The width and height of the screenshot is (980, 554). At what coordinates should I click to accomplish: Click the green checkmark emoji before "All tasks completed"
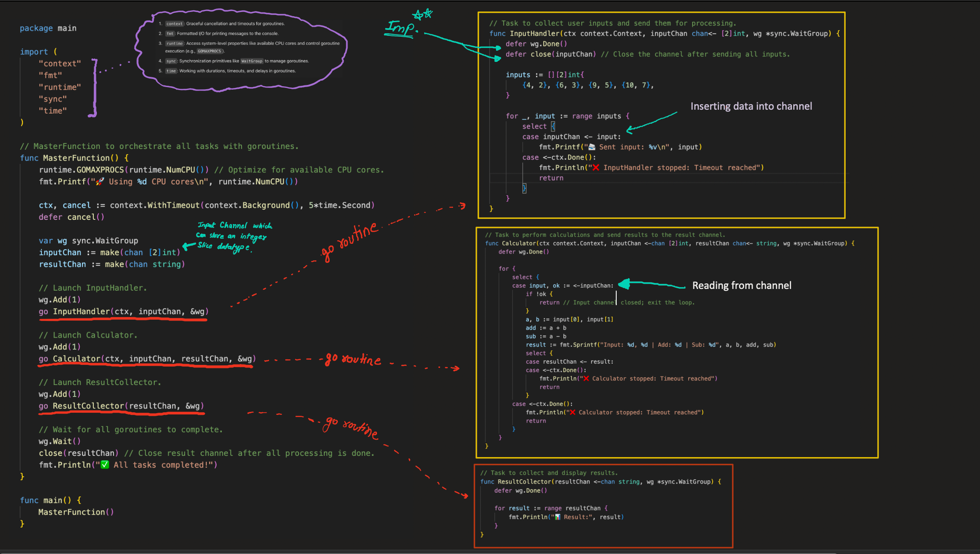click(x=104, y=465)
